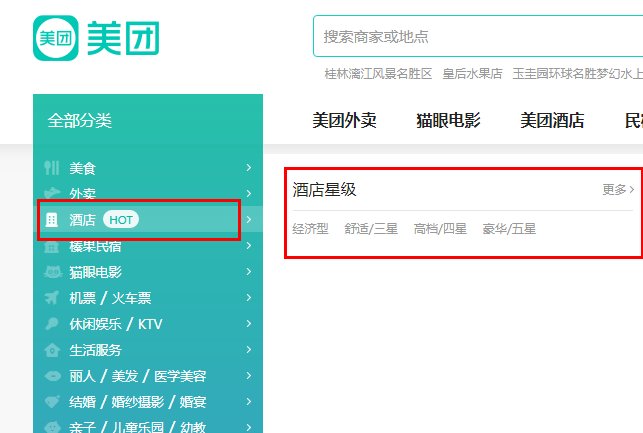
Task: Click the 酒店 building icon
Action: coord(52,220)
